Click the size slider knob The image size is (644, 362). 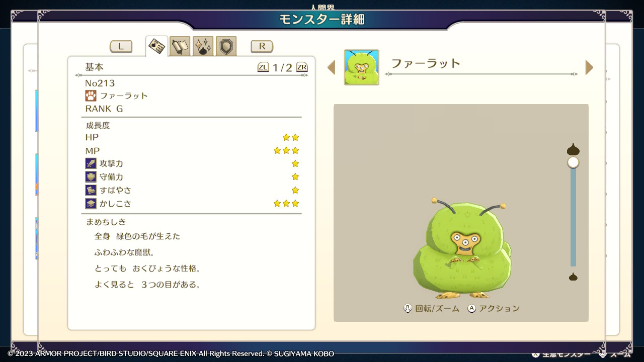click(573, 162)
